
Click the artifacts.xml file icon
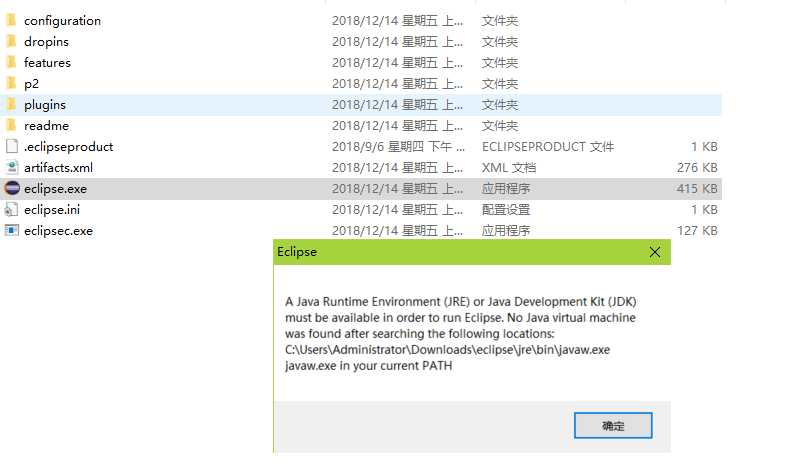[11, 167]
